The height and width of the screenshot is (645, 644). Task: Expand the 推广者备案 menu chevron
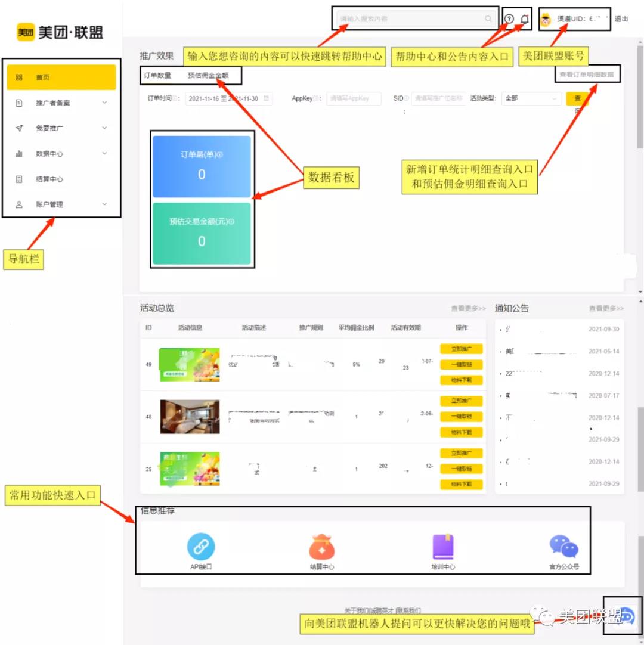point(104,103)
